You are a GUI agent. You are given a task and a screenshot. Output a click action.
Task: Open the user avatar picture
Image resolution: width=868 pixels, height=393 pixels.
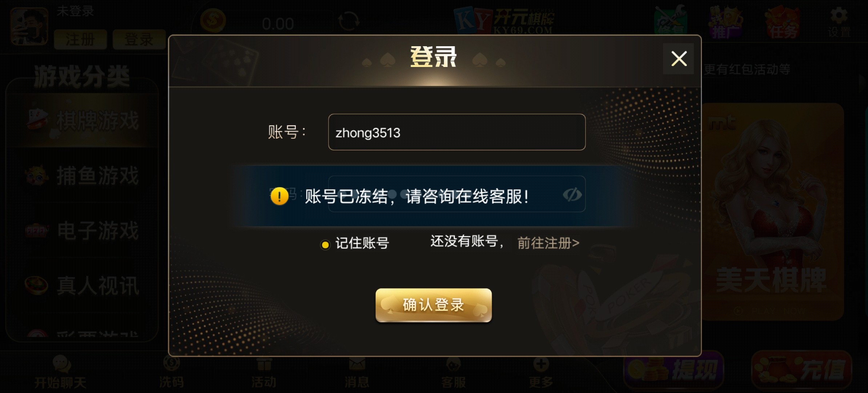tap(29, 26)
